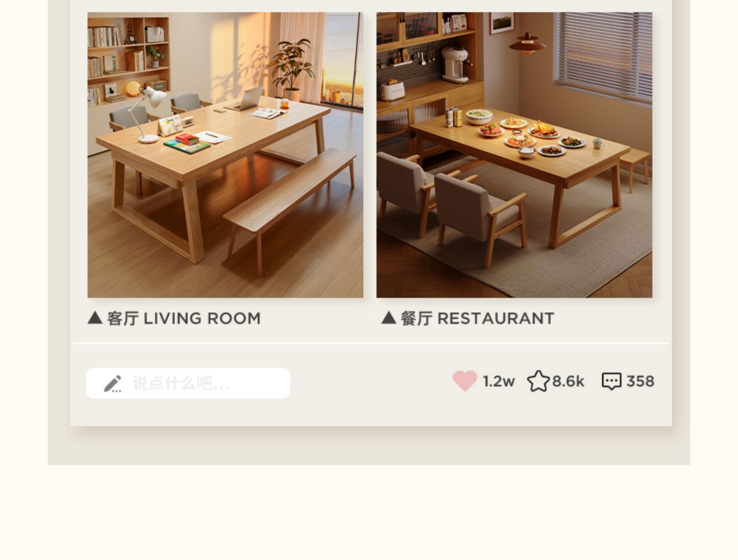Click the wooden bench in living room photo
Screen dimensions: 738x560
[x=290, y=209]
